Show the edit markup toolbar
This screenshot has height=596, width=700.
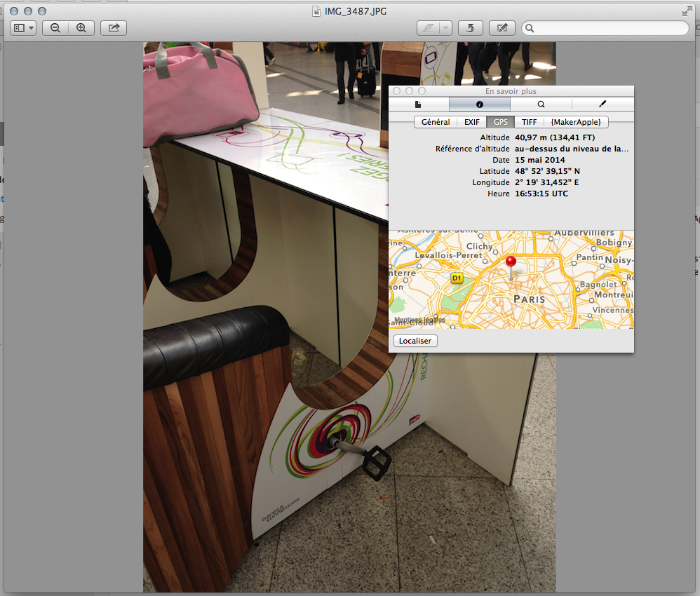tap(502, 28)
